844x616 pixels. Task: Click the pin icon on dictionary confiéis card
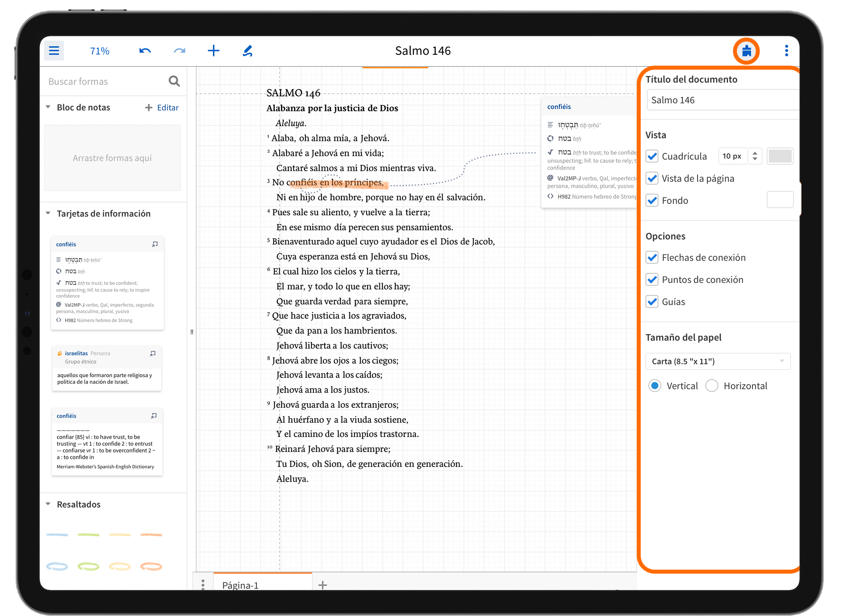(154, 416)
